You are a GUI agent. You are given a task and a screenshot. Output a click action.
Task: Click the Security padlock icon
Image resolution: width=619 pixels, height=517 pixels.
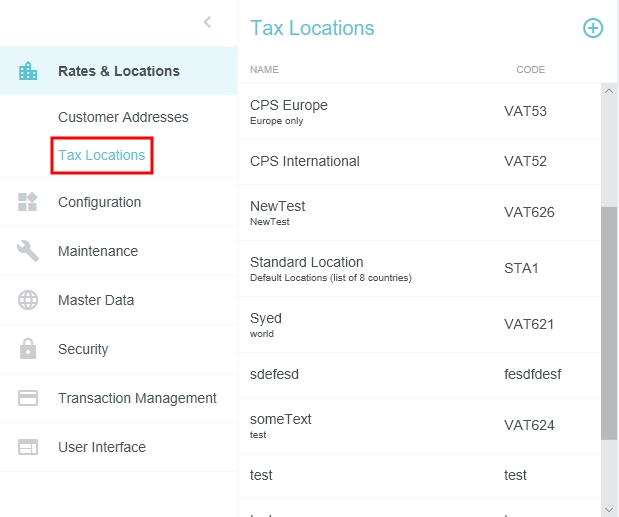tap(28, 349)
